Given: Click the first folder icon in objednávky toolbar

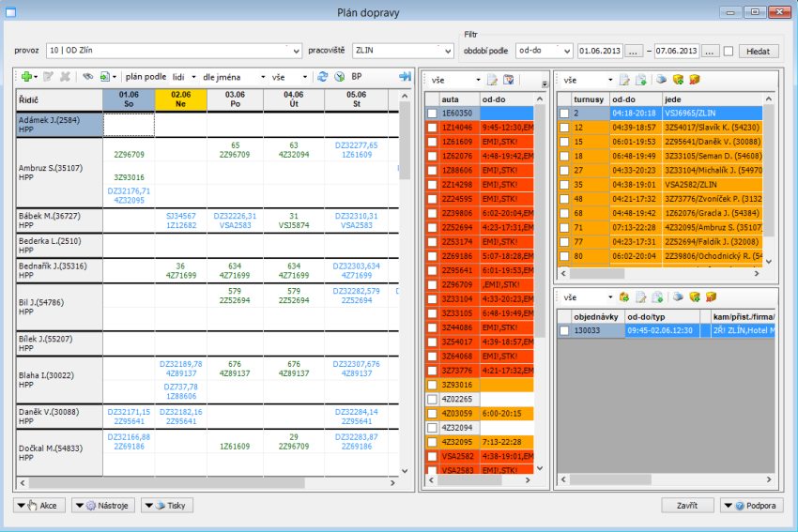Looking at the screenshot, I should click(x=623, y=296).
